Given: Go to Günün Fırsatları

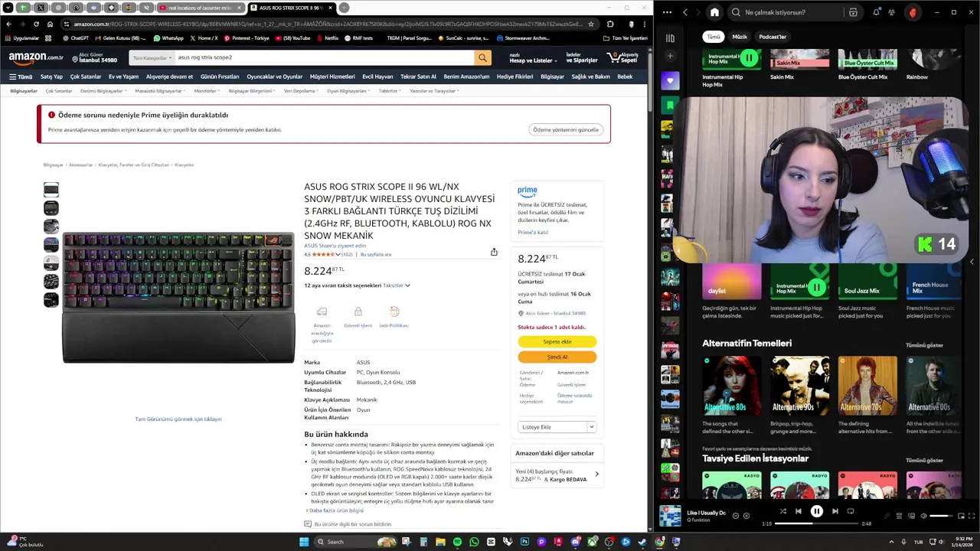Looking at the screenshot, I should click(x=220, y=77).
